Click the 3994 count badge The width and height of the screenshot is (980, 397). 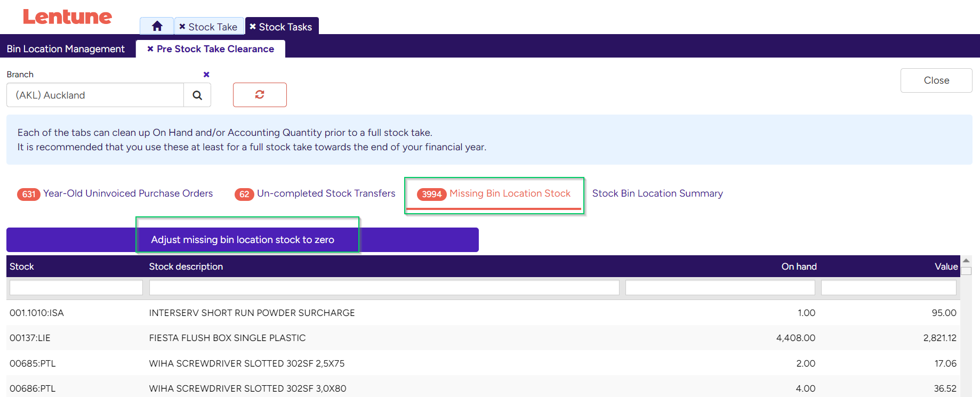(432, 195)
